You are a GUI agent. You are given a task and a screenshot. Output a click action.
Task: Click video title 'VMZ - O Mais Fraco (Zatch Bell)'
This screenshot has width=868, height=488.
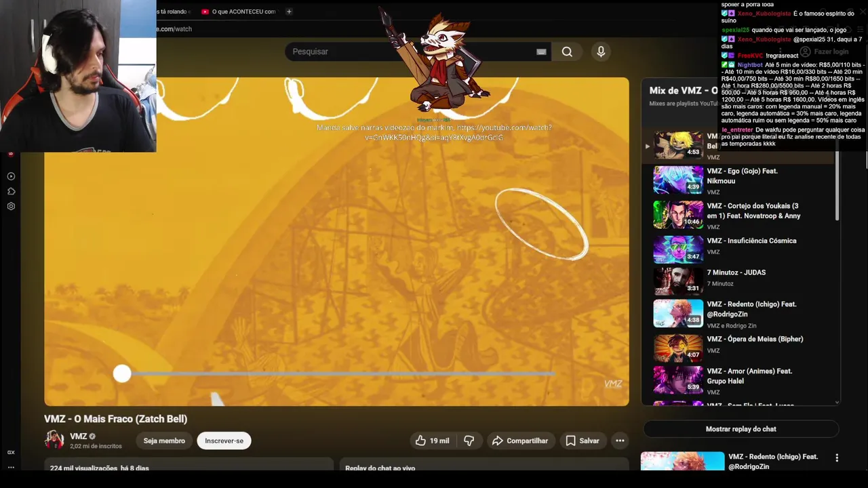pyautogui.click(x=116, y=419)
